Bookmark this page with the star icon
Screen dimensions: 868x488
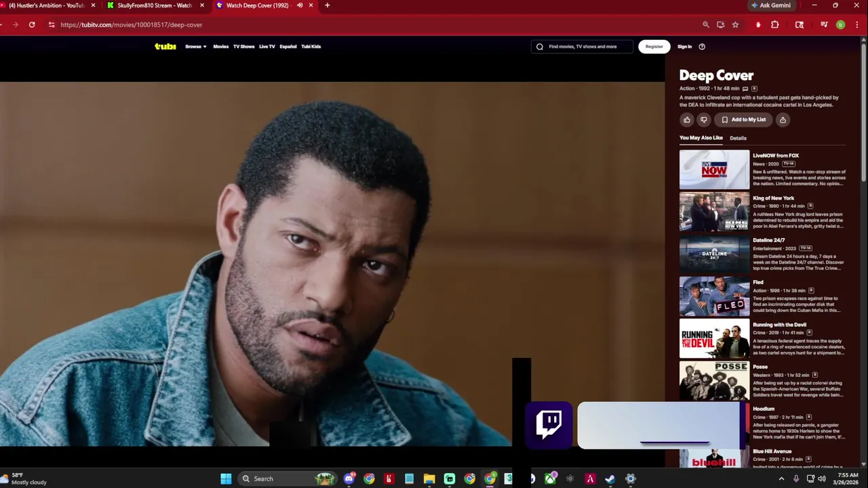735,24
